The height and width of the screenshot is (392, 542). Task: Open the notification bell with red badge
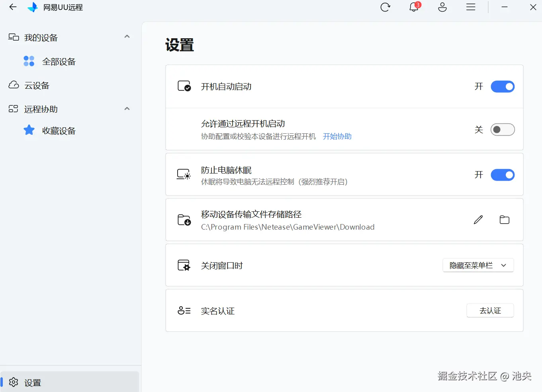[413, 7]
